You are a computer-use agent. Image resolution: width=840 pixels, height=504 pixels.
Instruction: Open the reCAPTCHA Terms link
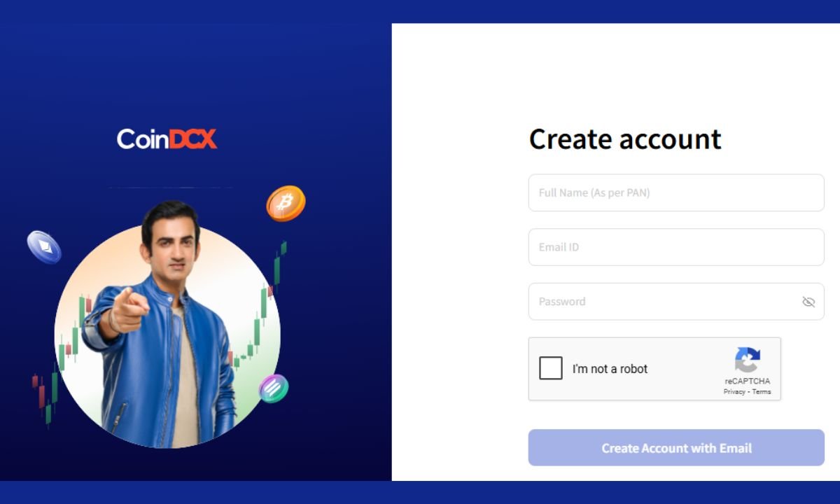tap(762, 392)
